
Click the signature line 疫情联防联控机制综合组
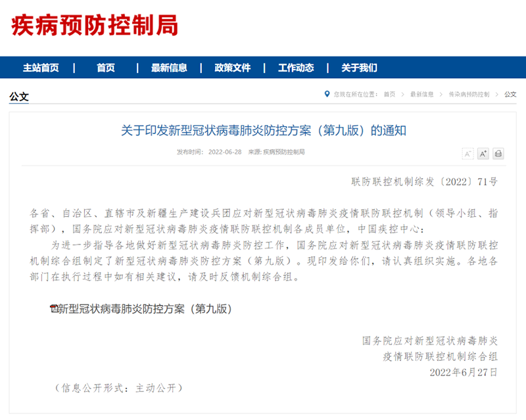pos(440,357)
